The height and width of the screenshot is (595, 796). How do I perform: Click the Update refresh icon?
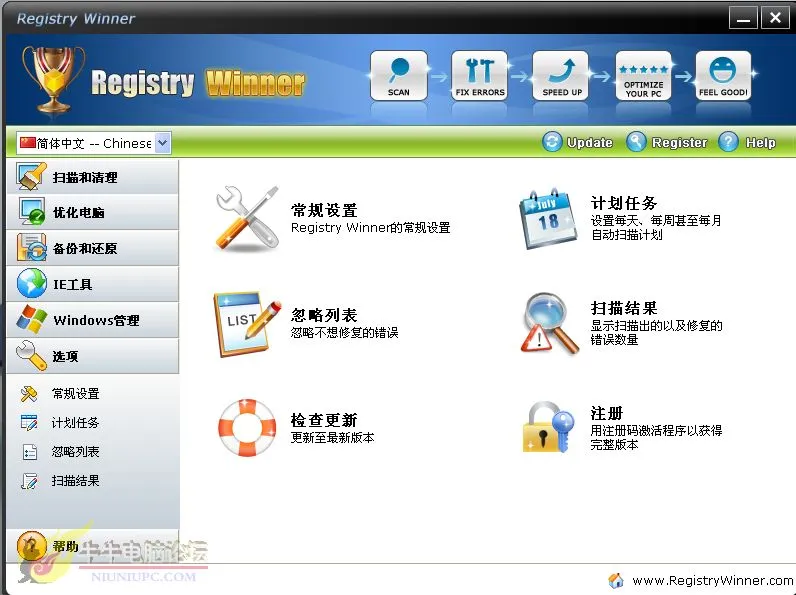point(552,142)
